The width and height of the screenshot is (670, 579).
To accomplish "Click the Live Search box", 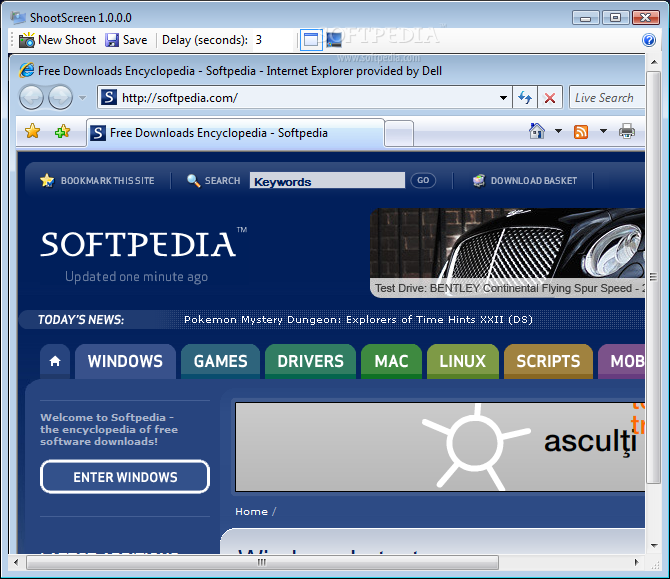I will [607, 97].
